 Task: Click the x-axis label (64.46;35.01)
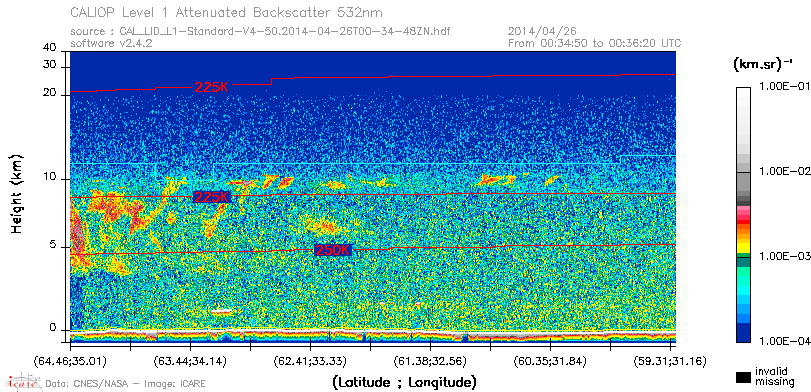click(x=70, y=361)
